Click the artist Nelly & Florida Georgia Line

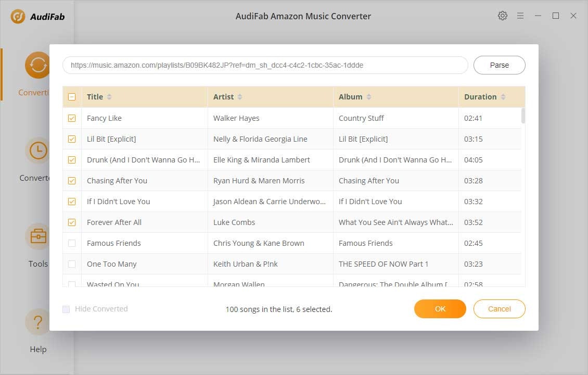point(260,139)
